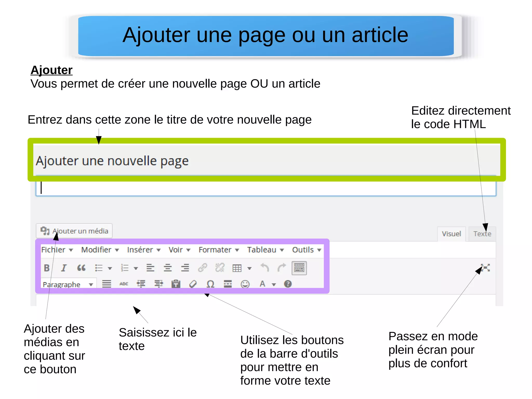Pick text color with the A icon
Viewport: 532px width, 399px height.
pos(262,284)
